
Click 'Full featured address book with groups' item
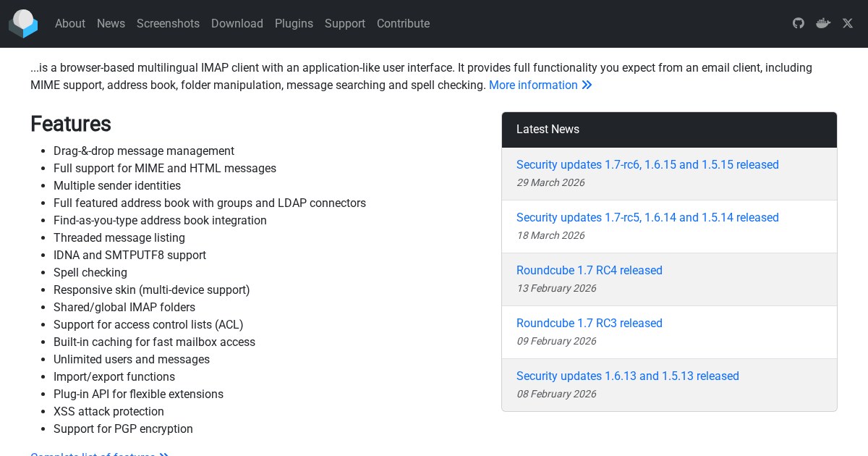coord(210,203)
